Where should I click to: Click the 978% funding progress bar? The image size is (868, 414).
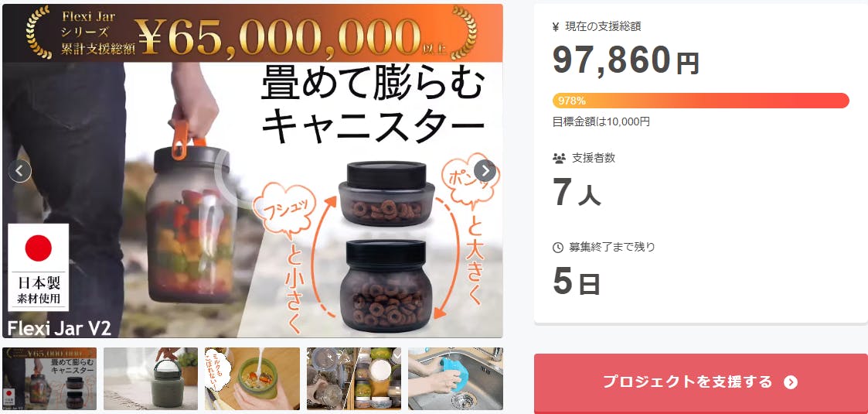pyautogui.click(x=701, y=101)
